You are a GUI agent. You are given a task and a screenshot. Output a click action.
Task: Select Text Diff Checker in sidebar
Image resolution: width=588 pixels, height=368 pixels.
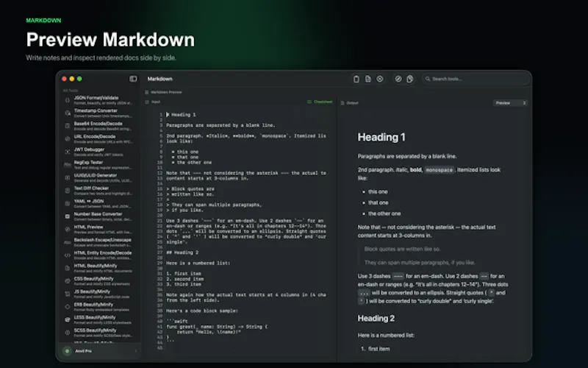click(x=98, y=191)
